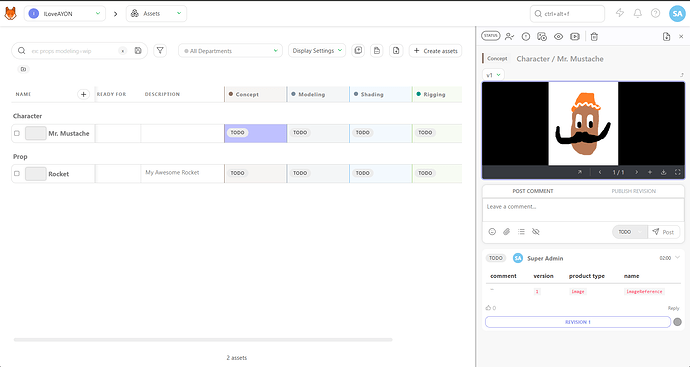The width and height of the screenshot is (690, 367).
Task: Toggle the eye watch icon in panel
Action: click(558, 37)
